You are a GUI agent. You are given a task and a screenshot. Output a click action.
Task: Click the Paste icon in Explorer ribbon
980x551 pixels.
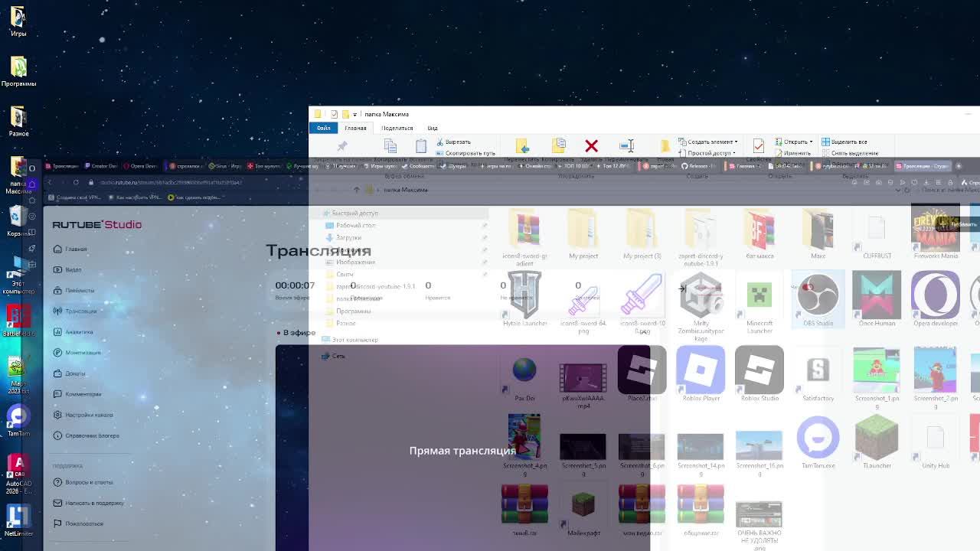[x=421, y=145]
